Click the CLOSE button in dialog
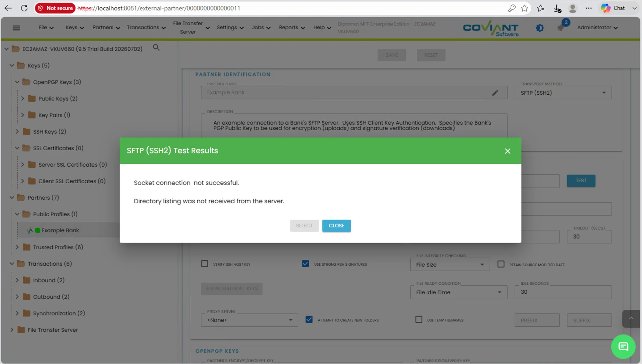This screenshot has height=364, width=642. click(x=336, y=226)
